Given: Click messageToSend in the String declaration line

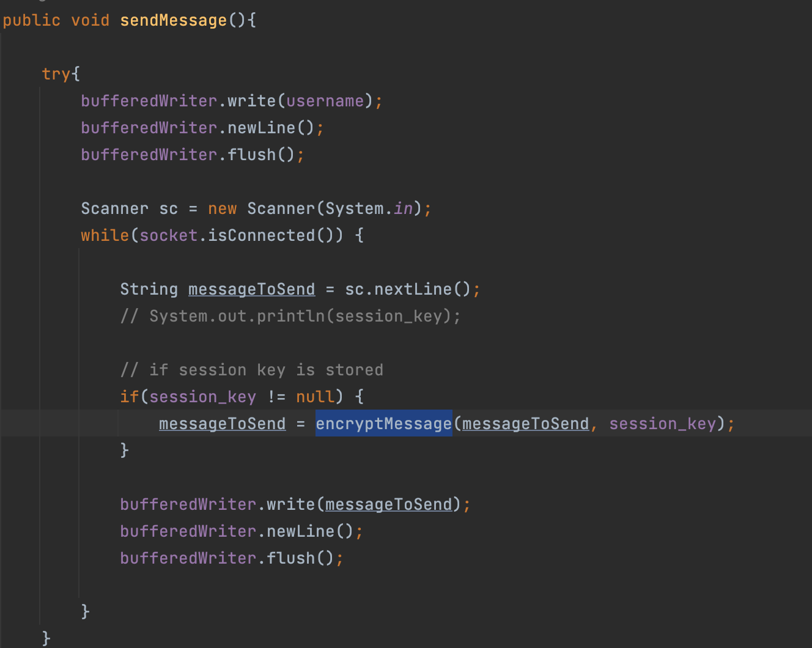Looking at the screenshot, I should point(252,289).
